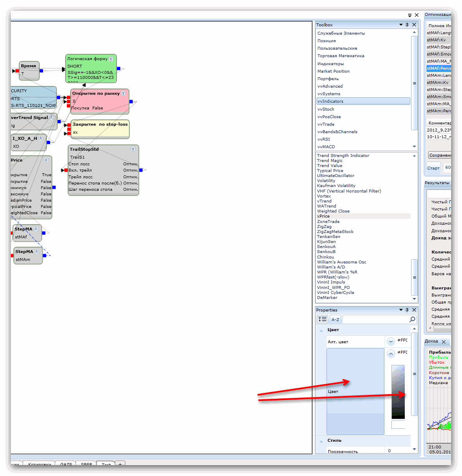Close the Доход tab
This screenshot has height=476, width=462.
click(x=444, y=342)
